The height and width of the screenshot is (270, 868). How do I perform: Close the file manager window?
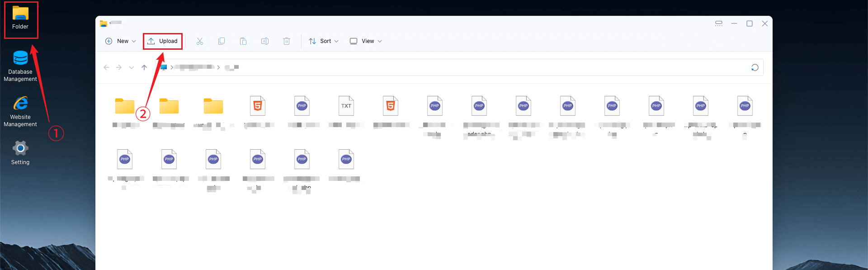[765, 24]
